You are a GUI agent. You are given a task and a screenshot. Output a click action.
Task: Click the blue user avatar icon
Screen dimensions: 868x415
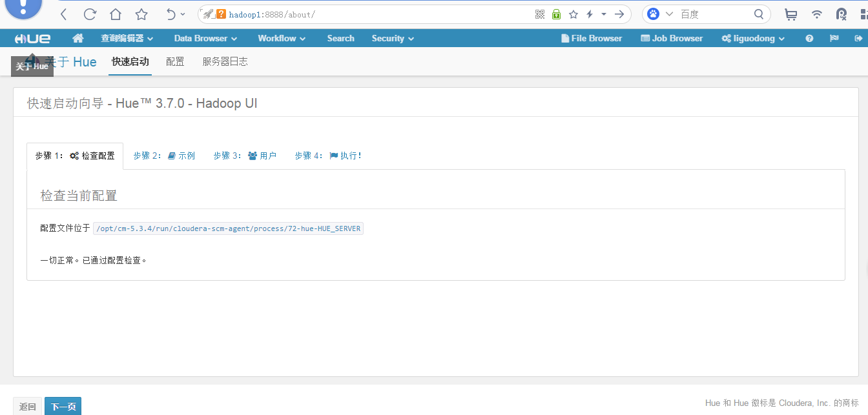click(x=23, y=9)
